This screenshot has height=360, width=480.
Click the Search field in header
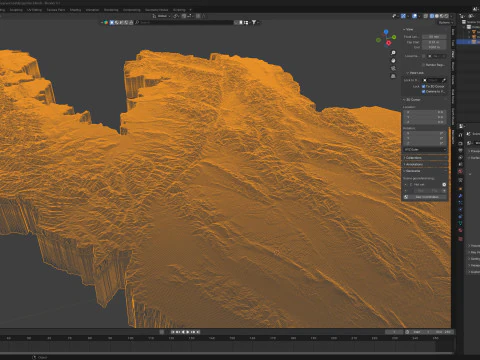(x=184, y=22)
